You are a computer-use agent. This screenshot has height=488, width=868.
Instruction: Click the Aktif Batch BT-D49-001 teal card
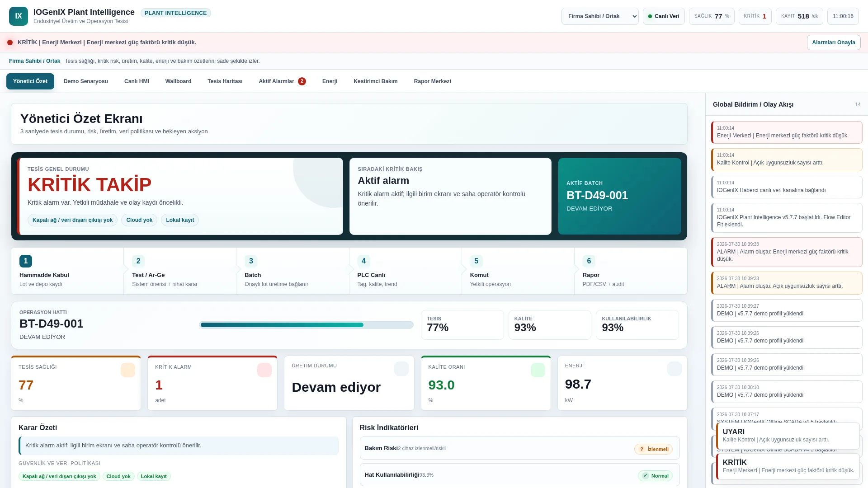[x=619, y=196]
